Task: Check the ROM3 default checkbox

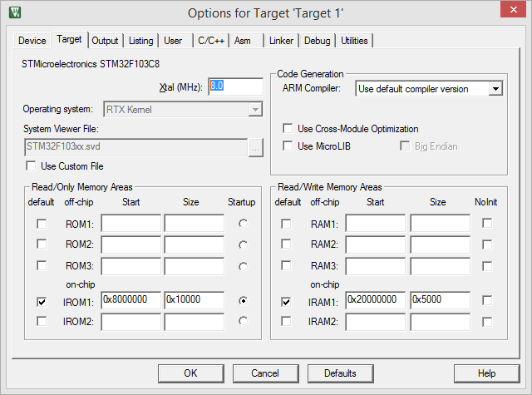Action: [42, 265]
